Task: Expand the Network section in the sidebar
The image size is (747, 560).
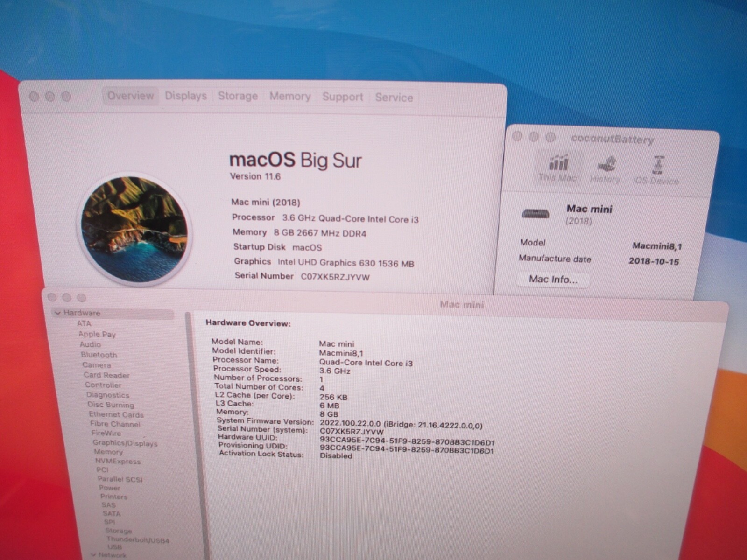Action: click(x=93, y=555)
